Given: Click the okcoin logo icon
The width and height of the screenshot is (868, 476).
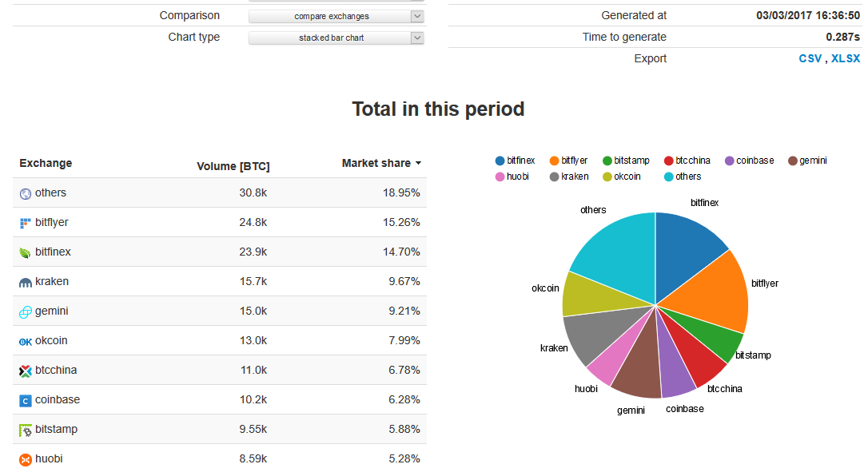Looking at the screenshot, I should click(26, 342).
